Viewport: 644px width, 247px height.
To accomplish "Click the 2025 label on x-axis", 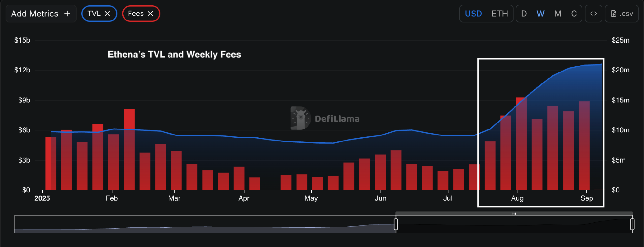I will tap(42, 198).
